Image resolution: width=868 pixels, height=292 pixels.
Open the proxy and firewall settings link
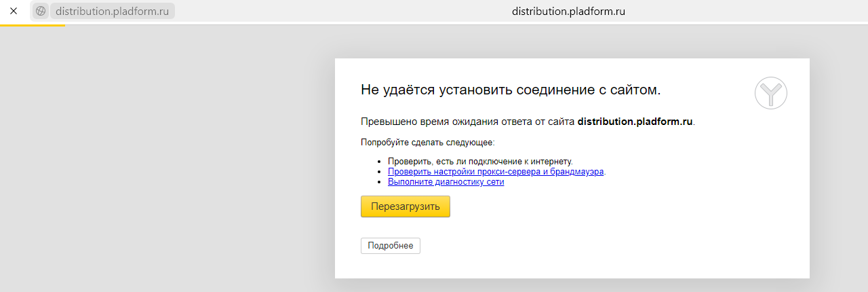coord(495,172)
